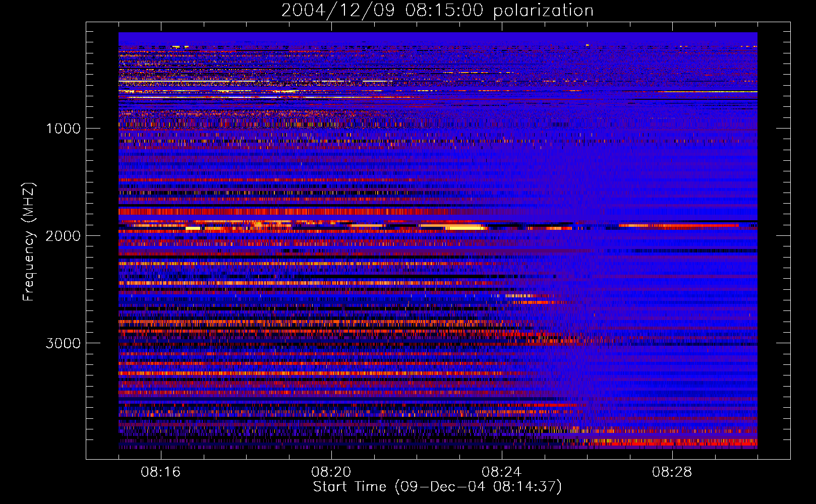Click the 3000 frequency tick label
Image resolution: width=816 pixels, height=504 pixels.
tap(63, 343)
